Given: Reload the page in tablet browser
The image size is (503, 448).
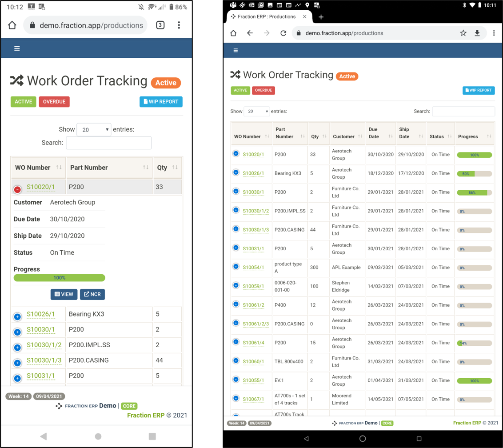Looking at the screenshot, I should (x=283, y=33).
